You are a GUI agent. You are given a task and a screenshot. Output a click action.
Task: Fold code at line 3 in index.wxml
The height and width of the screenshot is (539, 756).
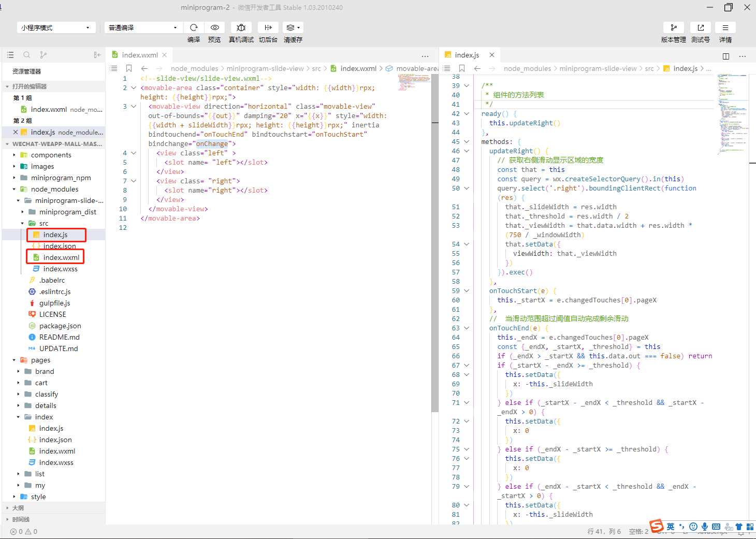[134, 107]
